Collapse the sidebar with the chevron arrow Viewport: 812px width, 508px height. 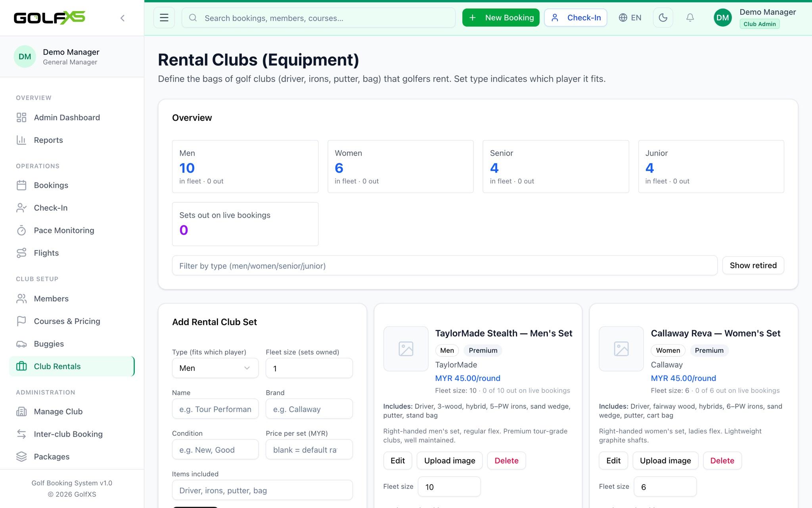tap(123, 18)
